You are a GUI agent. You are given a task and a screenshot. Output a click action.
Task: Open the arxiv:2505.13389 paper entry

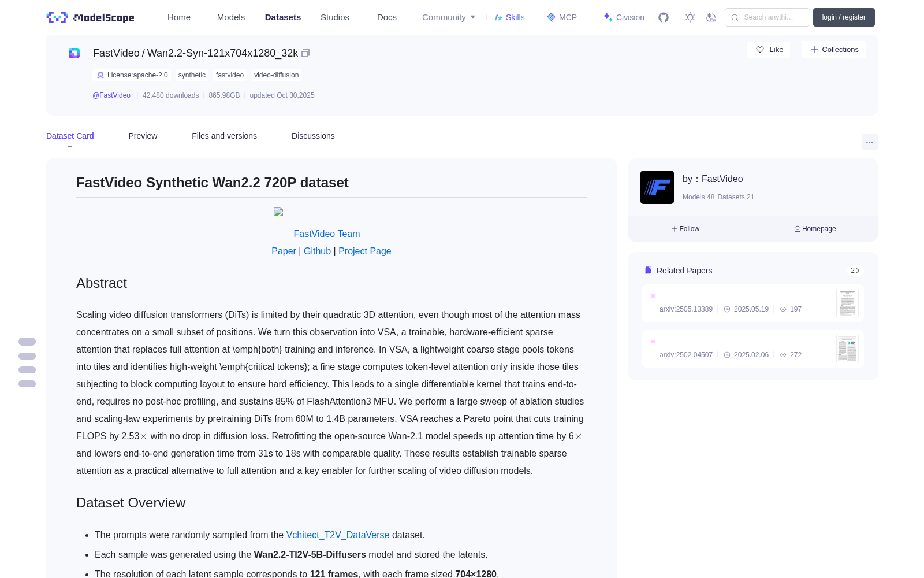753,303
